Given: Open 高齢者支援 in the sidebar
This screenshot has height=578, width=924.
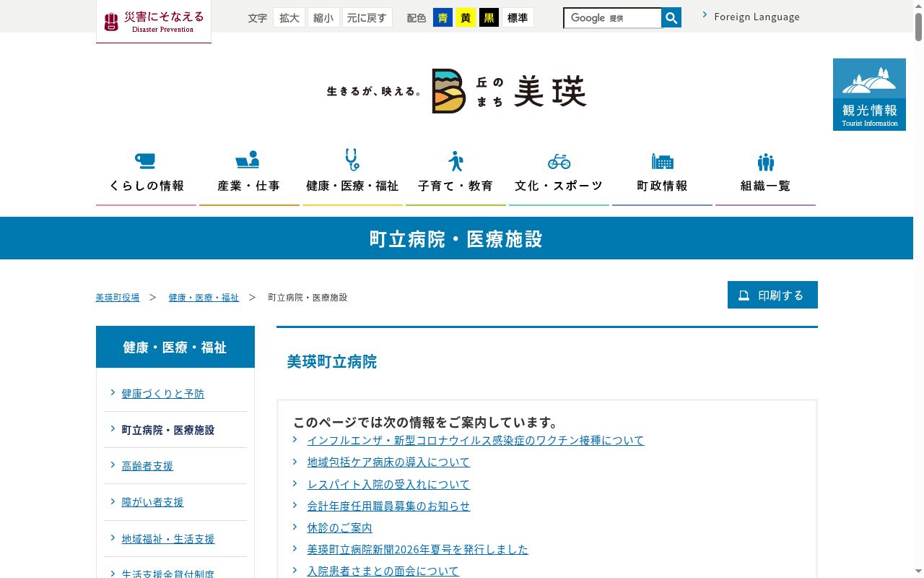Looking at the screenshot, I should coord(147,466).
